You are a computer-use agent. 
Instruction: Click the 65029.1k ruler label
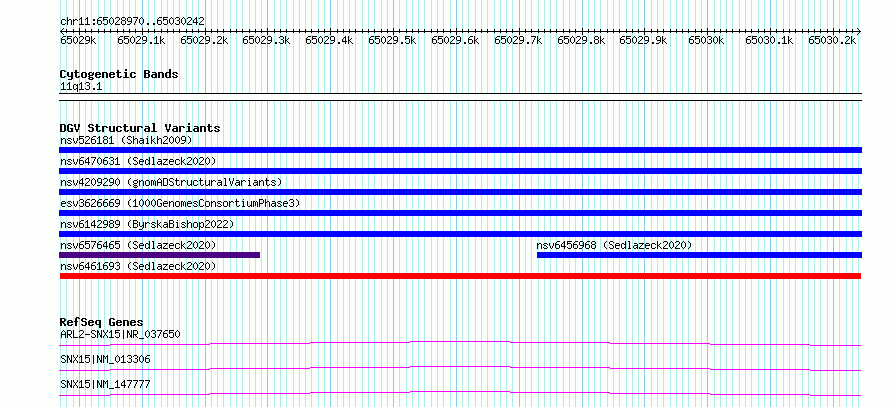tap(141, 40)
